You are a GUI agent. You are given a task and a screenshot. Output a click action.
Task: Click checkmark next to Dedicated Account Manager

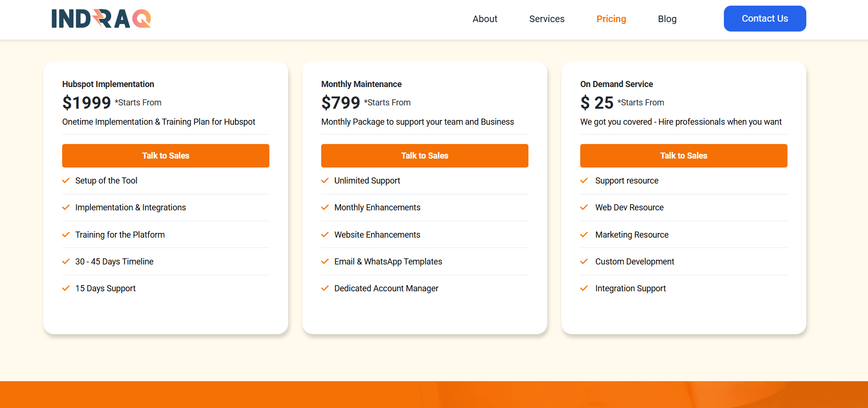[x=325, y=288]
